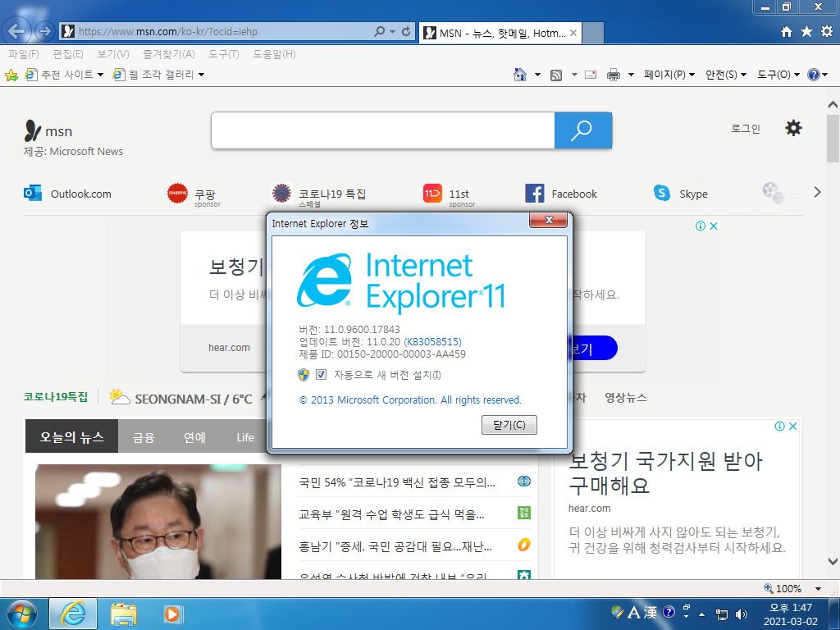Image resolution: width=840 pixels, height=630 pixels.
Task: Show more shortcuts with right chevron
Action: tap(817, 192)
